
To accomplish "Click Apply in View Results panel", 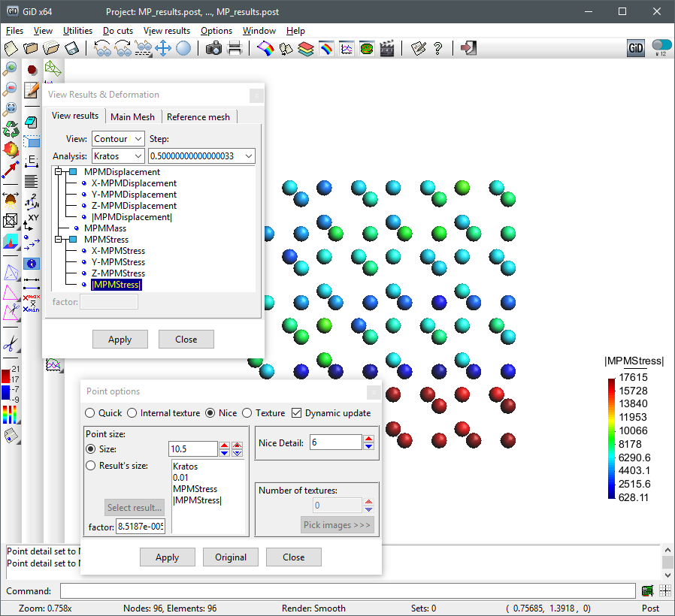I will click(120, 340).
